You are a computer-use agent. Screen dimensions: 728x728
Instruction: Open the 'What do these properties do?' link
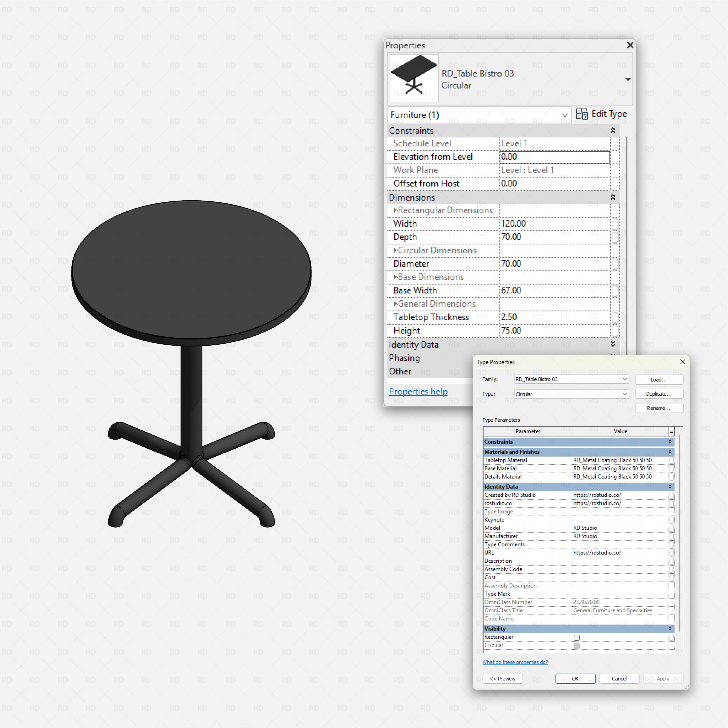point(515,662)
